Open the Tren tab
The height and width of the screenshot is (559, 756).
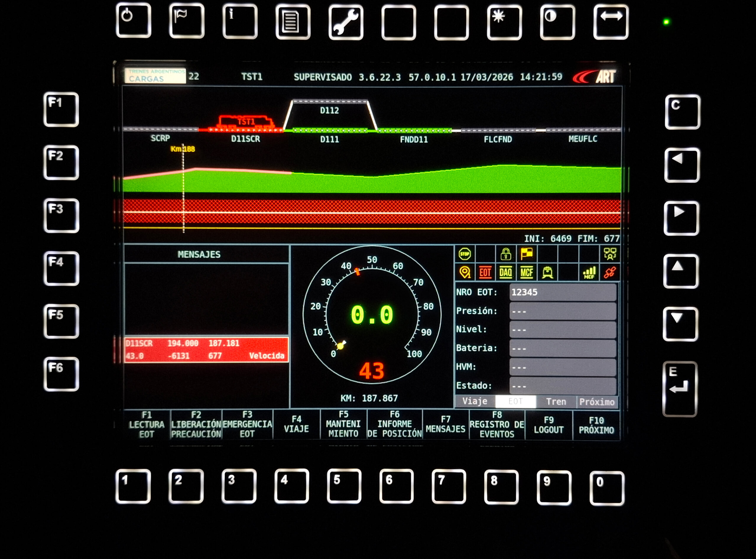[556, 402]
